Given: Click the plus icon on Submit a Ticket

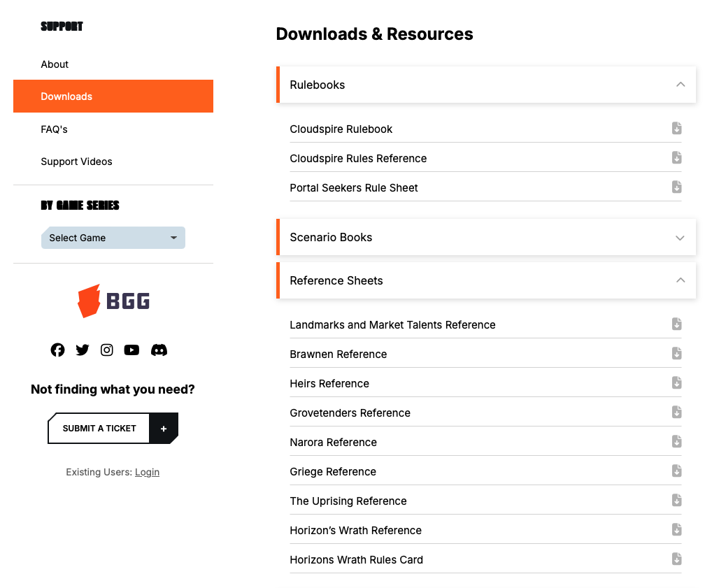Looking at the screenshot, I should click(164, 429).
